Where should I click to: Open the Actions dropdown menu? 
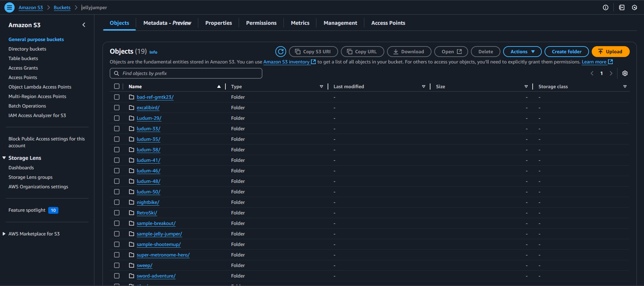click(x=522, y=52)
